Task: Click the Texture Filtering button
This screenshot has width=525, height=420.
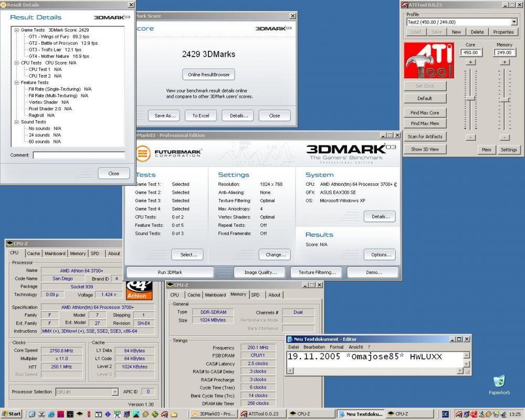Action: pyautogui.click(x=317, y=272)
